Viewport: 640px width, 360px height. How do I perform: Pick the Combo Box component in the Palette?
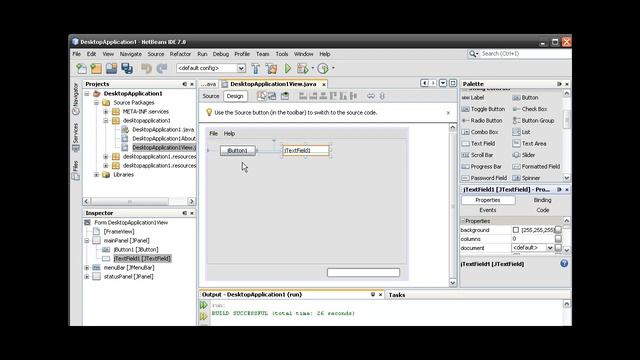480,132
